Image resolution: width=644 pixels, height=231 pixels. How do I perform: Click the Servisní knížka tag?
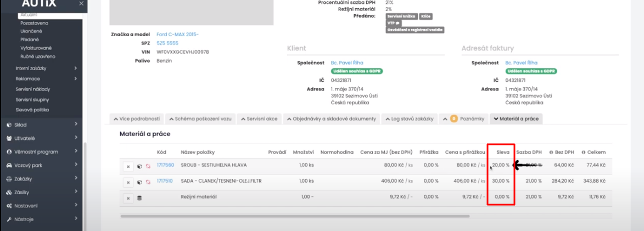click(x=401, y=16)
